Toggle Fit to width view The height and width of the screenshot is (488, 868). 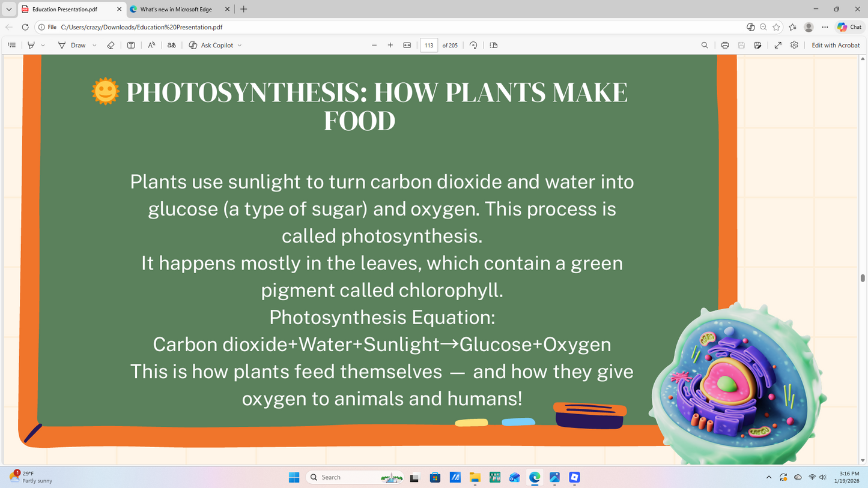[x=407, y=45]
